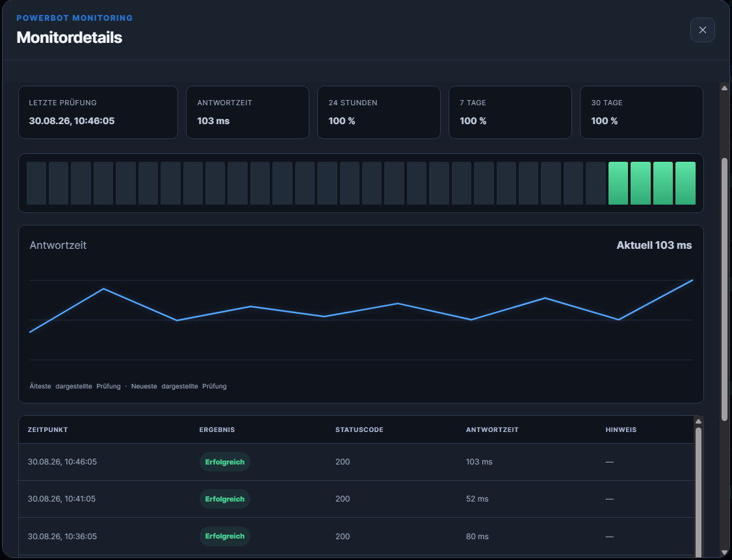Click the Älteste dargestellte Prüfung caption
Screen dimensions: 732x560
click(x=75, y=386)
